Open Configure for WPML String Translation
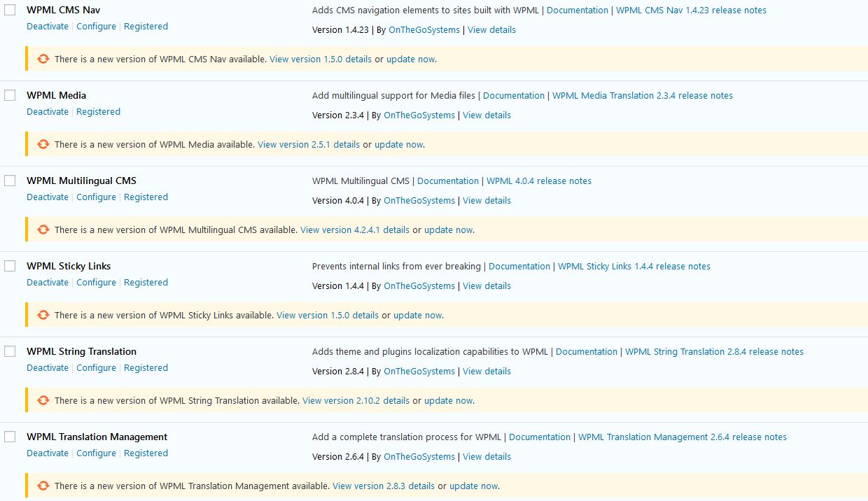The image size is (868, 501). tap(96, 368)
